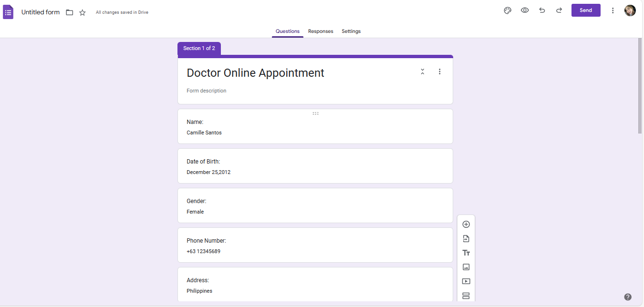Click the Female description text
The image size is (644, 307).
(x=195, y=212)
